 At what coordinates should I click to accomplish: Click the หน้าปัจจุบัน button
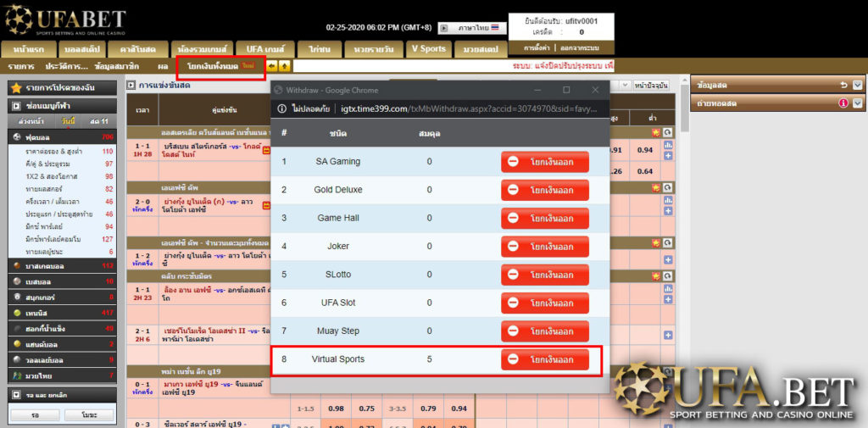tap(652, 86)
